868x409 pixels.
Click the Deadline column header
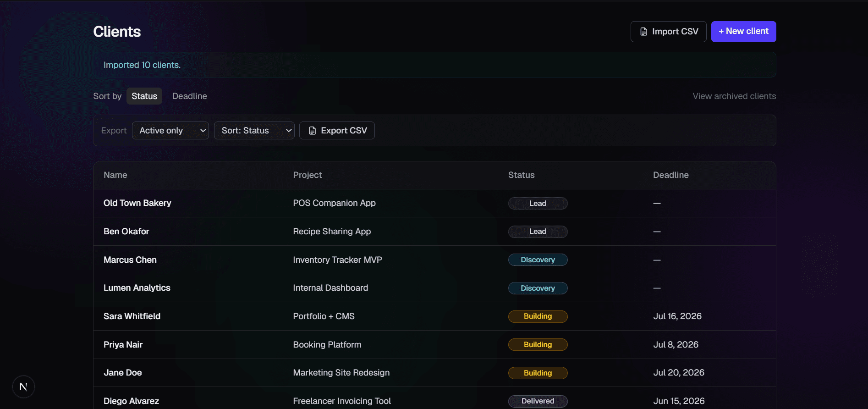click(x=671, y=175)
